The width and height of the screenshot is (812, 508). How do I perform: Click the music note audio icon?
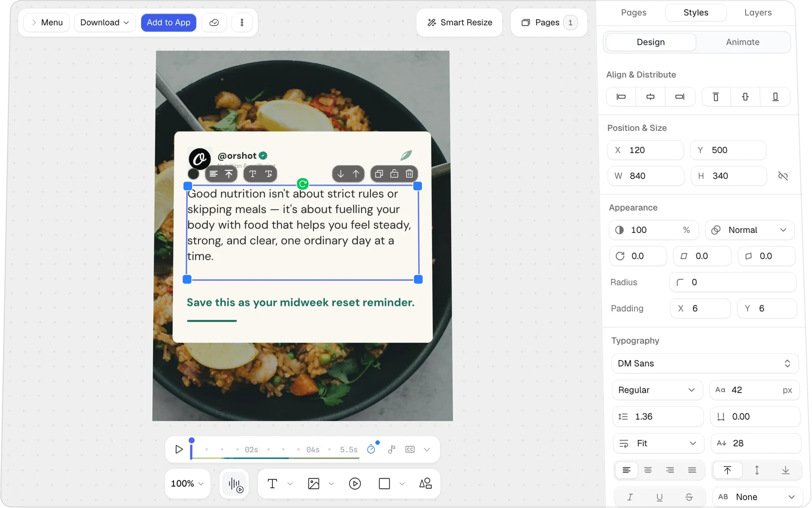pyautogui.click(x=392, y=449)
